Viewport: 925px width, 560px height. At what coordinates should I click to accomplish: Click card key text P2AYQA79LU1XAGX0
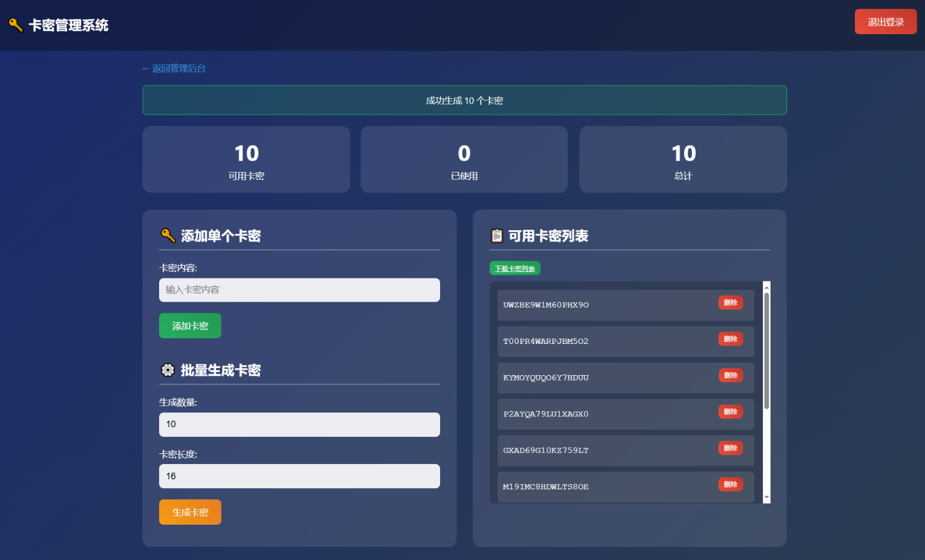click(x=546, y=414)
